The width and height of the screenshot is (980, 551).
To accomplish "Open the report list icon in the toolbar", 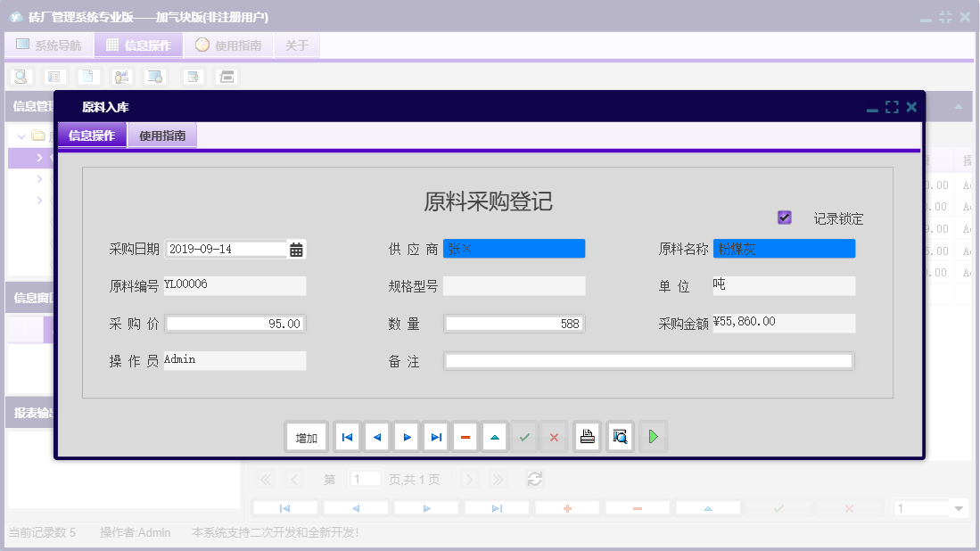I will point(54,76).
